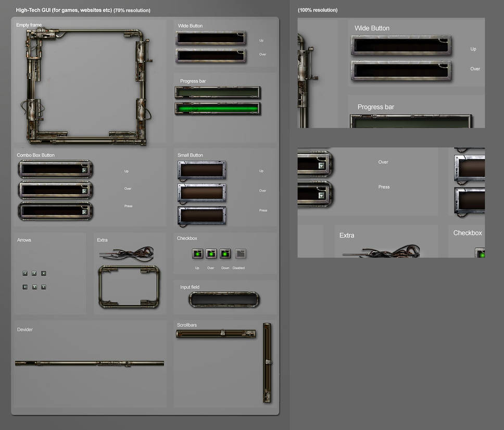This screenshot has width=504, height=430.
Task: Click the Over combo arrow in 100% preview
Action: [x=321, y=166]
